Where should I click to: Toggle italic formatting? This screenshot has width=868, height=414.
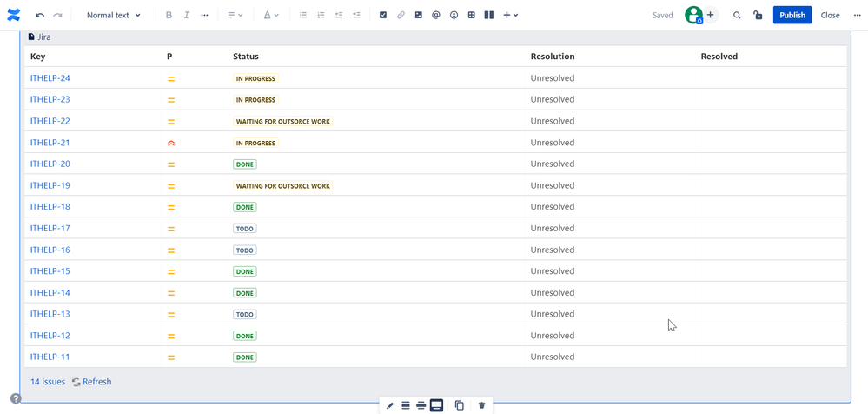[x=187, y=15]
